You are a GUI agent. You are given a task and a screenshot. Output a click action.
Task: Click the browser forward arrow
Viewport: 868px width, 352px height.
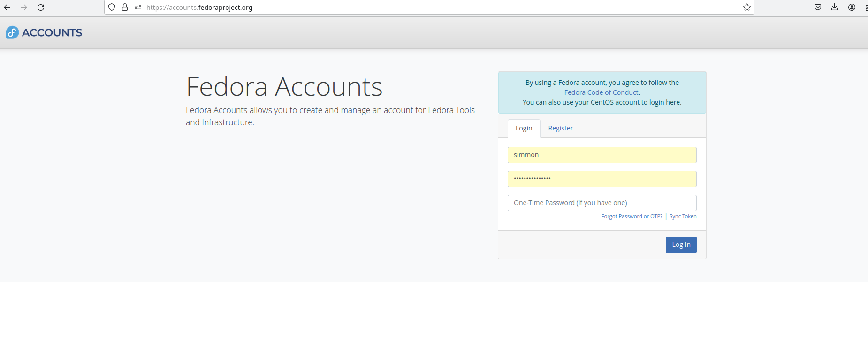pyautogui.click(x=24, y=8)
